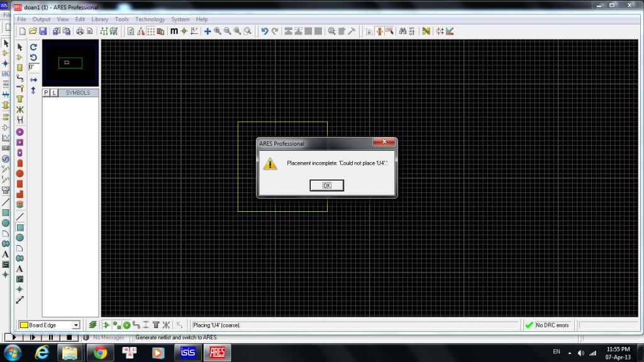
Task: Select the Track placement tool
Action: 19,78
